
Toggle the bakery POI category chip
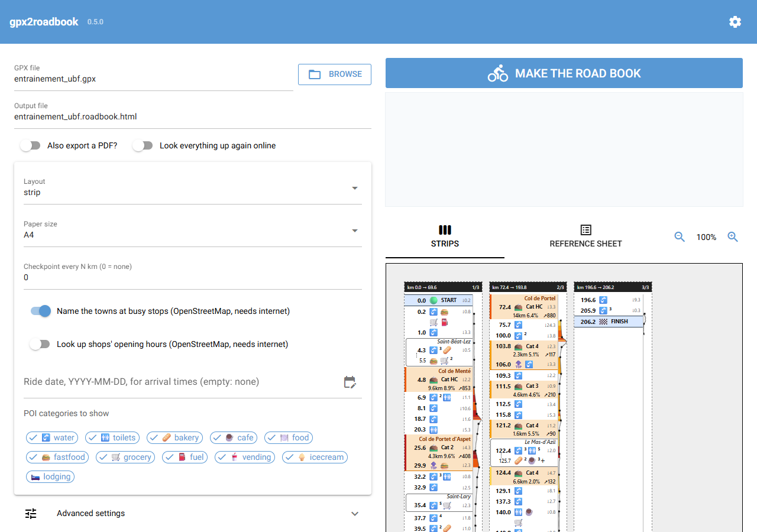click(x=174, y=438)
